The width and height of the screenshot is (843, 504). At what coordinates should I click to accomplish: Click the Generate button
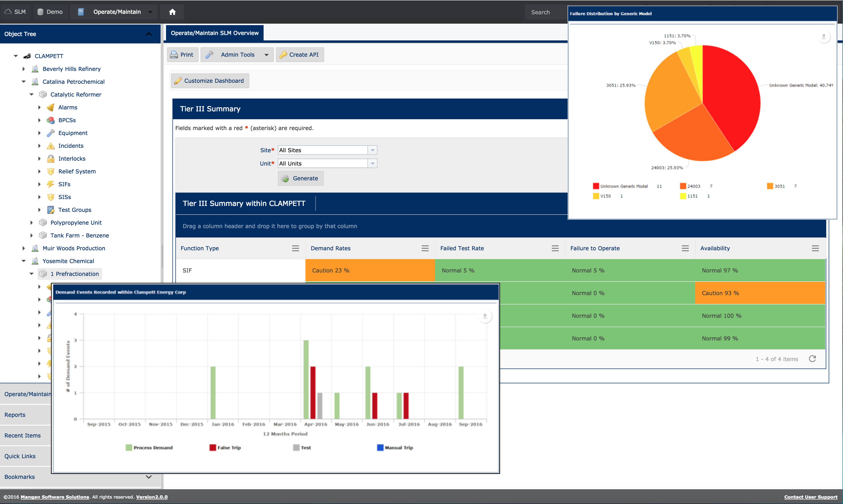(x=300, y=178)
